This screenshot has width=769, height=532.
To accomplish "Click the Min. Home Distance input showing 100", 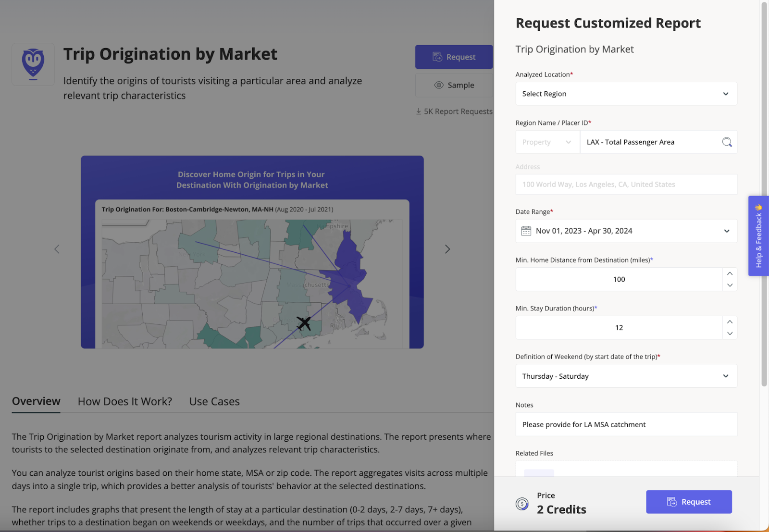I will (619, 279).
